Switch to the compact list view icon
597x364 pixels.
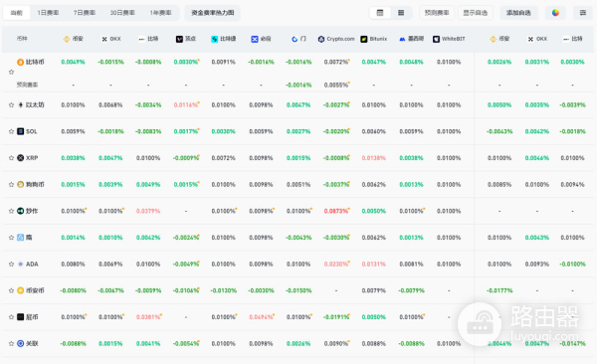[401, 13]
